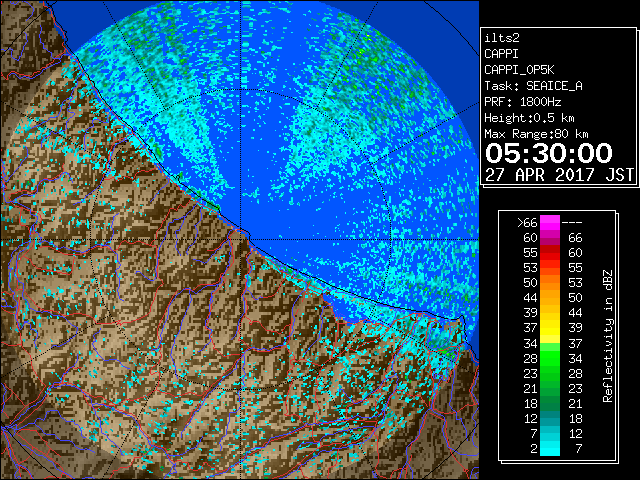Viewport: 640px width, 480px height.
Task: Click the radar center on the coastline
Action: coord(241,239)
